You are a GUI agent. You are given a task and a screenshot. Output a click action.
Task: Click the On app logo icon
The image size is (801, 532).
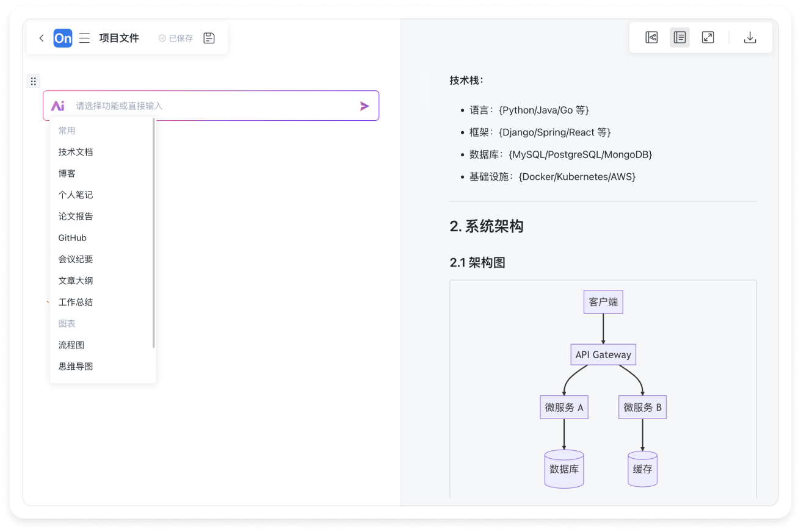coord(63,38)
